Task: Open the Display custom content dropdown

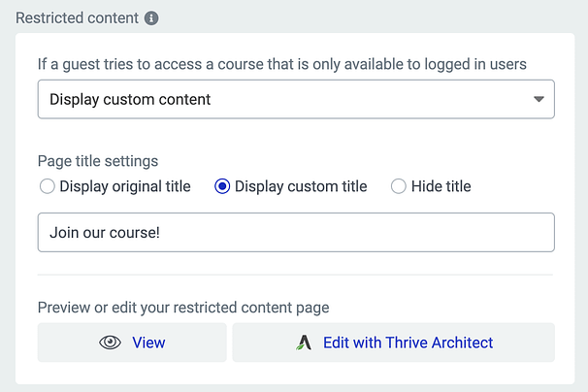Action: click(x=296, y=99)
